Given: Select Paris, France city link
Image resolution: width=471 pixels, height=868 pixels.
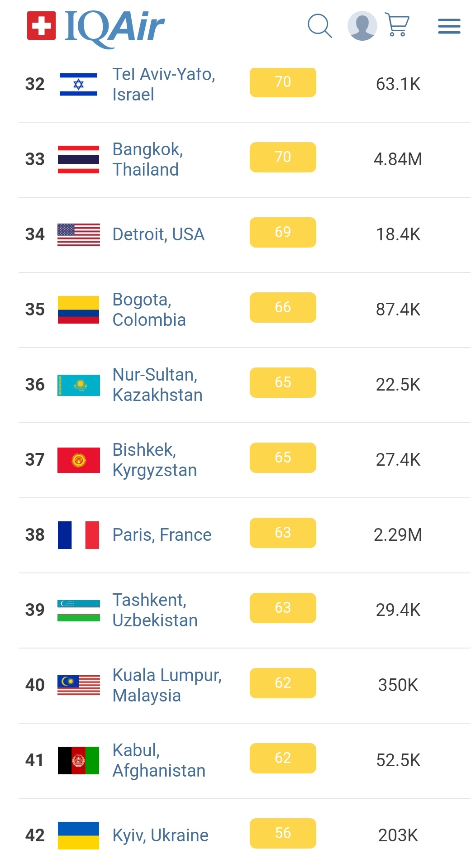Looking at the screenshot, I should pyautogui.click(x=162, y=535).
